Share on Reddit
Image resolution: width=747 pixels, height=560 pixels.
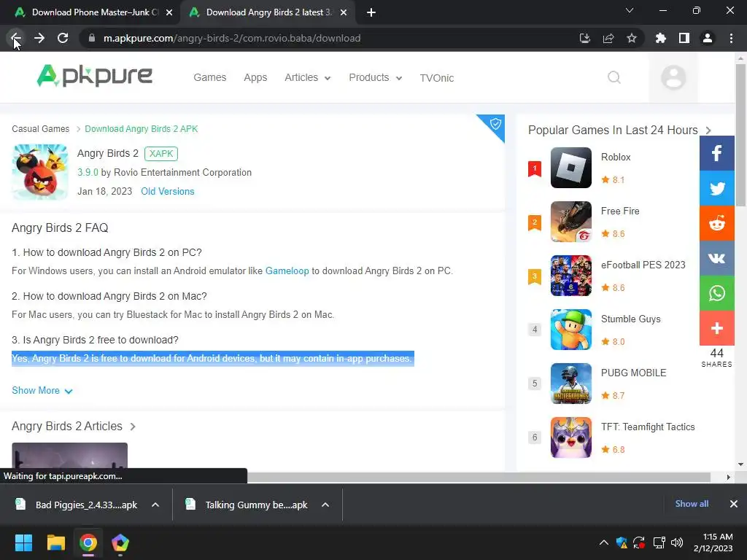click(x=717, y=223)
